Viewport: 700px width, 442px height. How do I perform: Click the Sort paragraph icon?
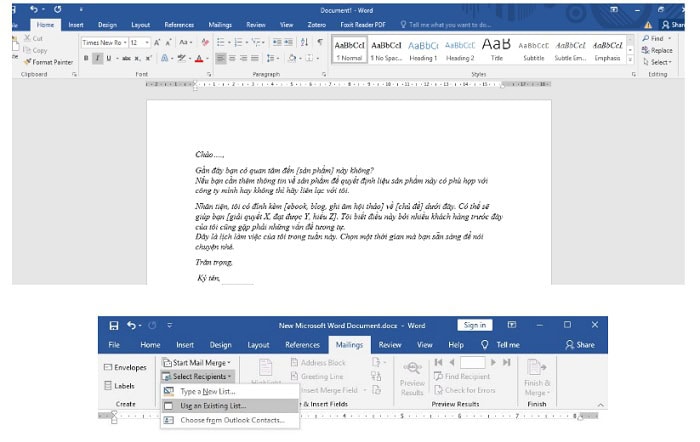(x=303, y=43)
